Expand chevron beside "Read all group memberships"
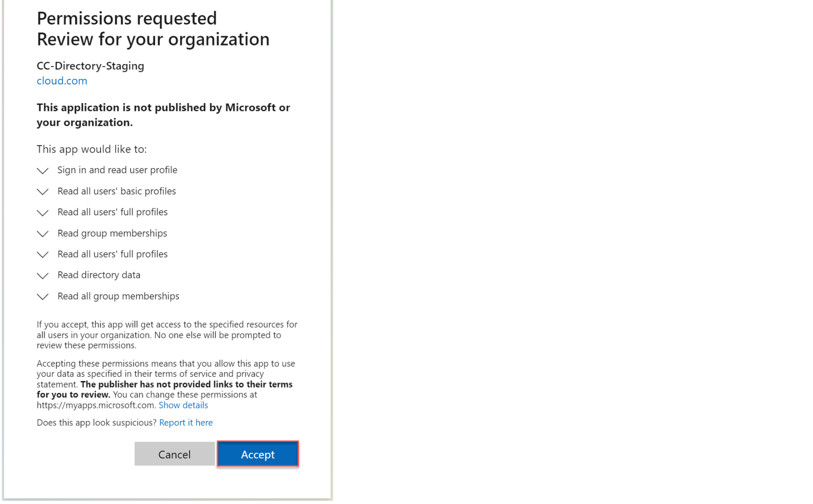Image resolution: width=813 pixels, height=504 pixels. [43, 297]
